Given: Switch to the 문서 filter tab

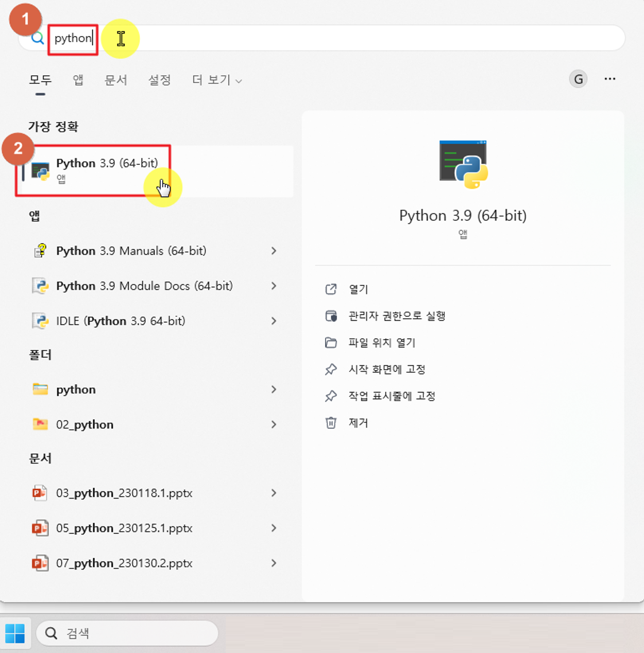Looking at the screenshot, I should pos(116,80).
